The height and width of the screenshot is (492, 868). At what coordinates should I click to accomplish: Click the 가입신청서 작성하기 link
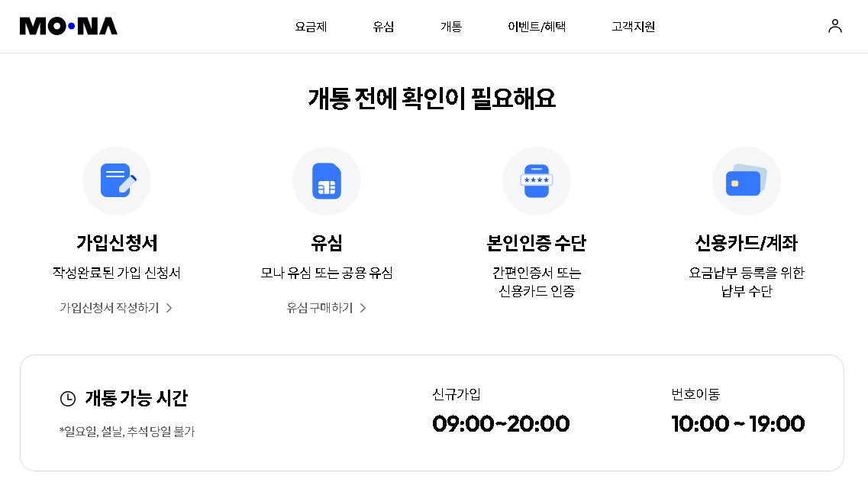point(109,307)
